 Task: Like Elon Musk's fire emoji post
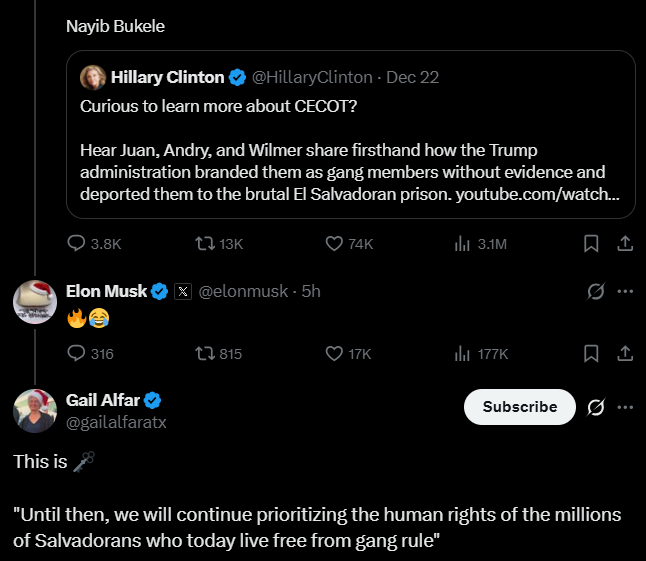click(335, 353)
